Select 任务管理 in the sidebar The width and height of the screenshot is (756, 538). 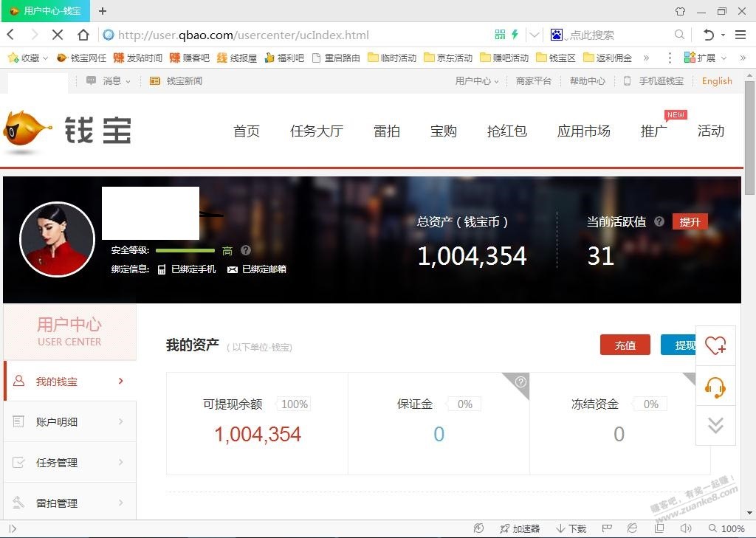[x=70, y=463]
